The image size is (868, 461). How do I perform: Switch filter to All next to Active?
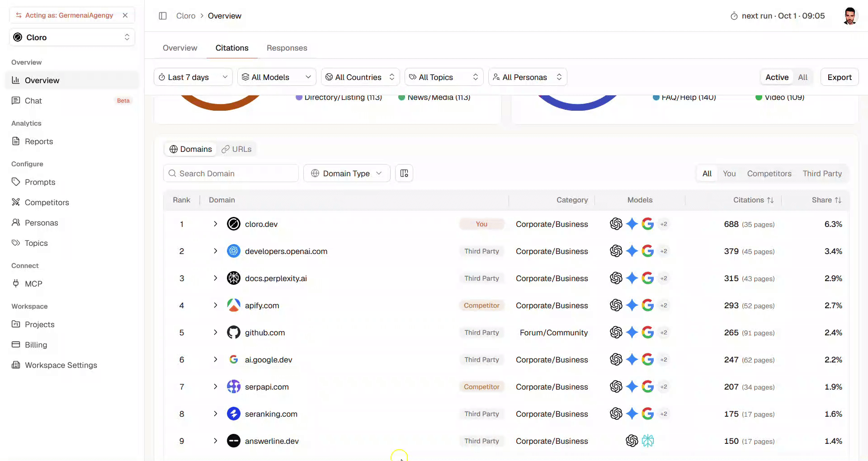pos(802,77)
